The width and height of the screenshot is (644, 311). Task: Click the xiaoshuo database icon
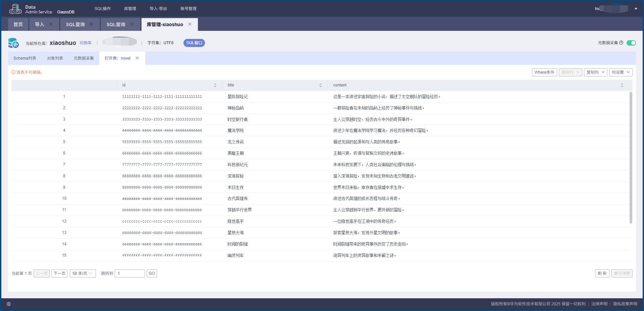(13, 43)
